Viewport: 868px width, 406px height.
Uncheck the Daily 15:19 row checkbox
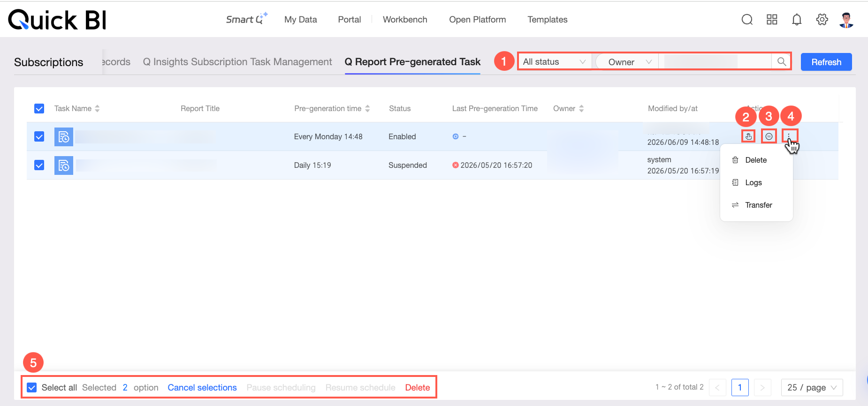coord(39,165)
